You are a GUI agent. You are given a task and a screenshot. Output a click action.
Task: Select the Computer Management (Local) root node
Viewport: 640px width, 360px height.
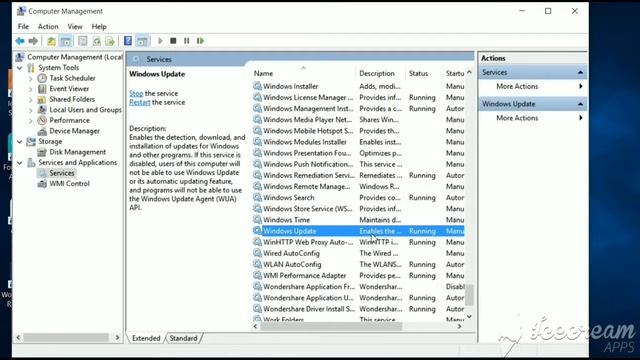pyautogui.click(x=74, y=57)
